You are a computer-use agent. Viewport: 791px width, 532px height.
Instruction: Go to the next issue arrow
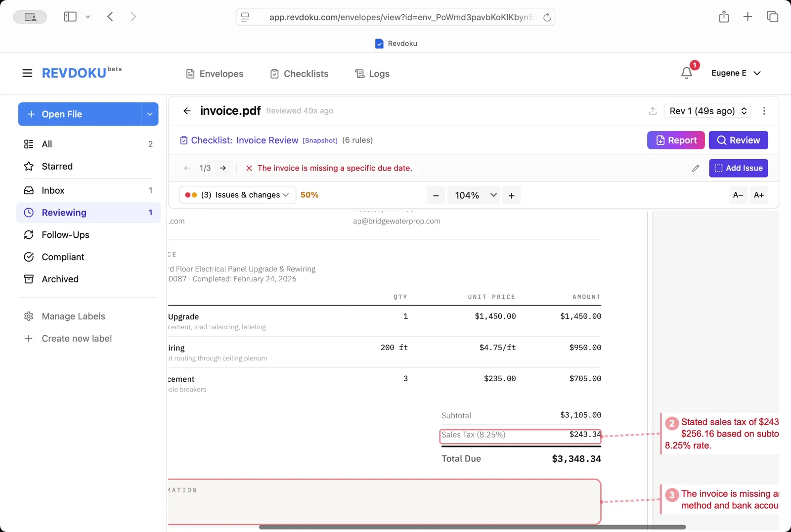pos(223,168)
